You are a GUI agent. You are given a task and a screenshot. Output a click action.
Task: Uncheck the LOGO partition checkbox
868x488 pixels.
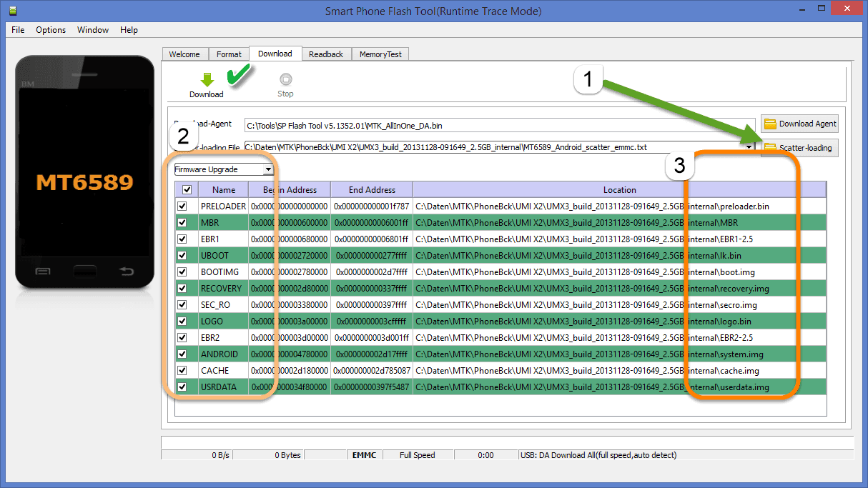182,321
